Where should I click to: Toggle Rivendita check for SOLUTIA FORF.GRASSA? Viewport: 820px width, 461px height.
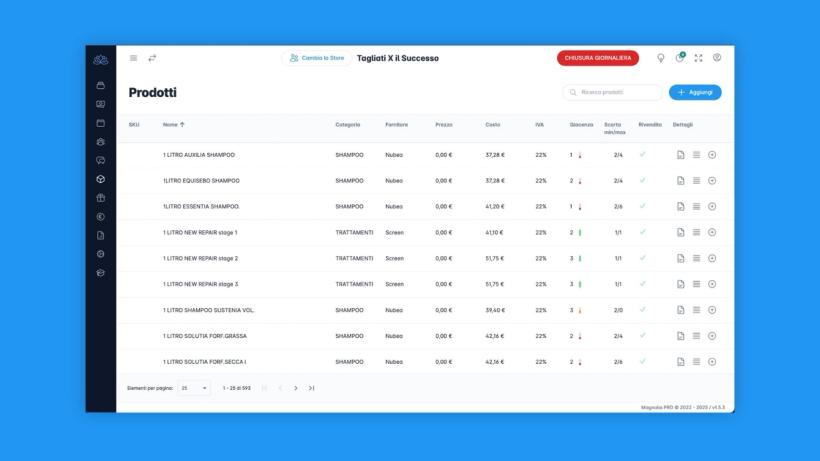coord(643,335)
